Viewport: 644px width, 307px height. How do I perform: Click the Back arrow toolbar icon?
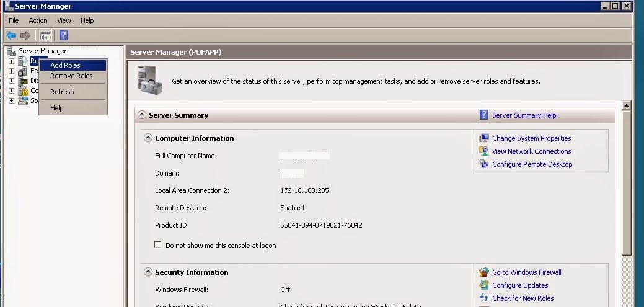(x=11, y=35)
